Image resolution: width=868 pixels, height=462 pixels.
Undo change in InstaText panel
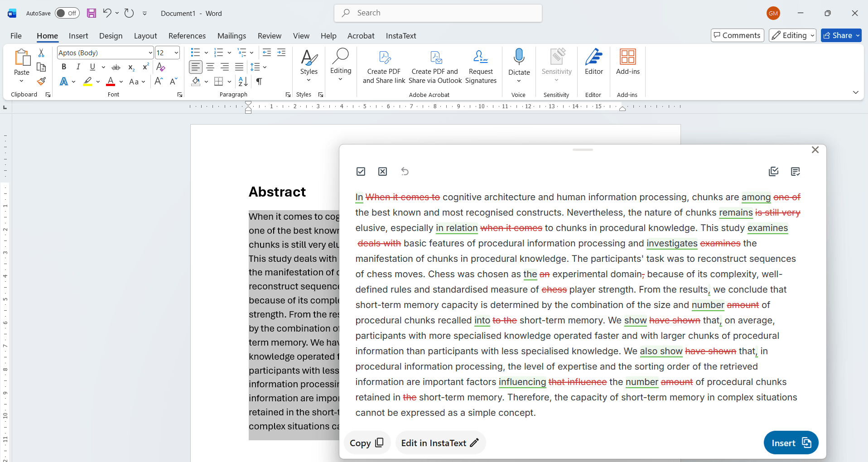pyautogui.click(x=405, y=171)
